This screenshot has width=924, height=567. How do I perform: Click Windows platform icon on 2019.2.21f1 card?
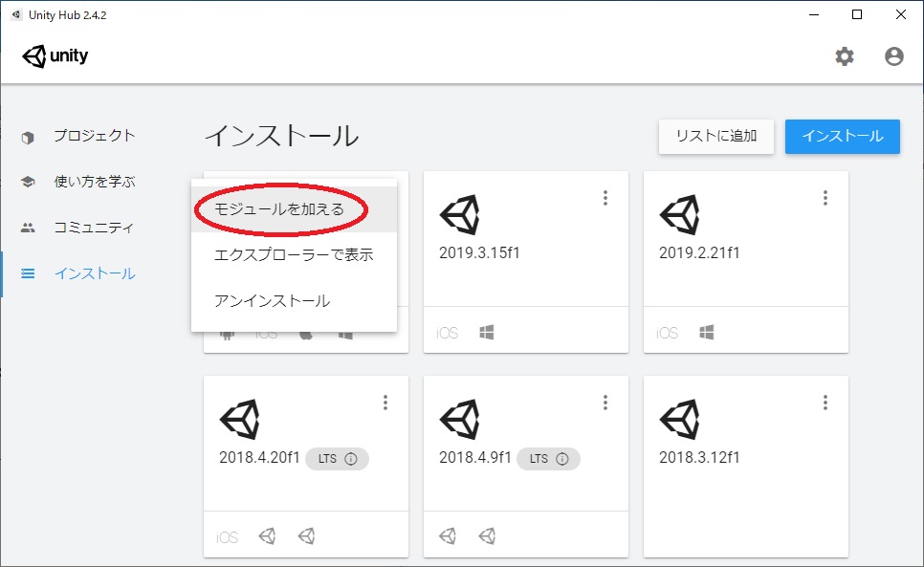[707, 333]
